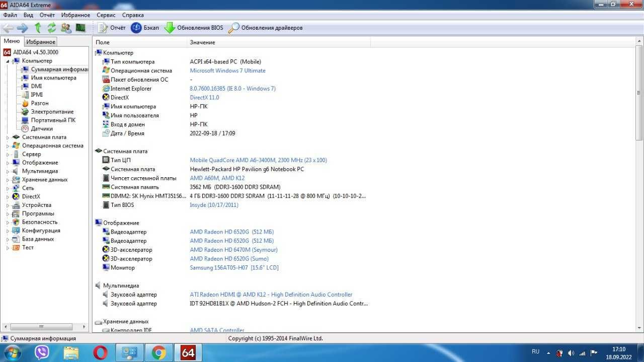
Task: Click the Бэкап toolbar button
Action: click(145, 28)
